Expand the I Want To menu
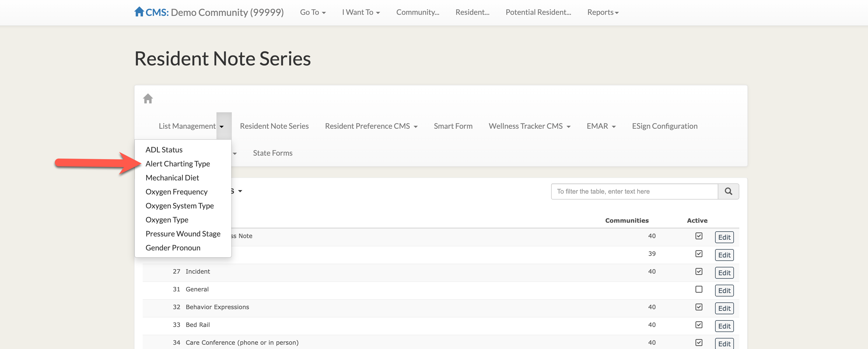 pyautogui.click(x=360, y=12)
